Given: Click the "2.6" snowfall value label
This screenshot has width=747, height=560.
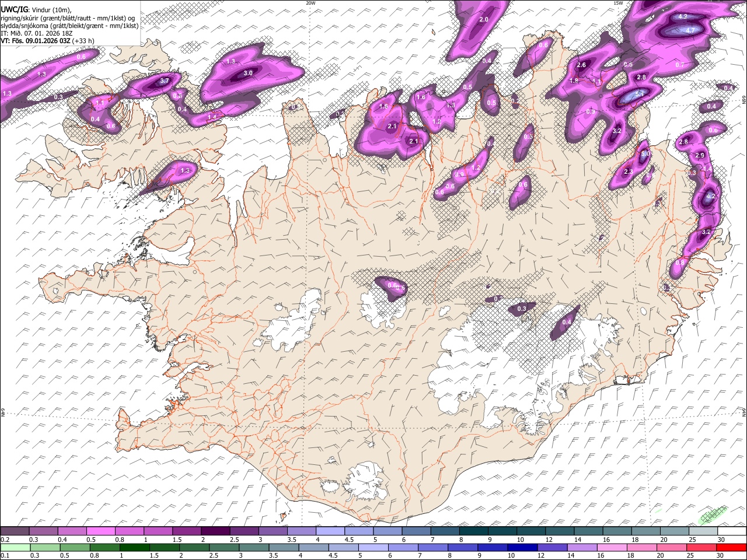Looking at the screenshot, I should click(x=581, y=65).
